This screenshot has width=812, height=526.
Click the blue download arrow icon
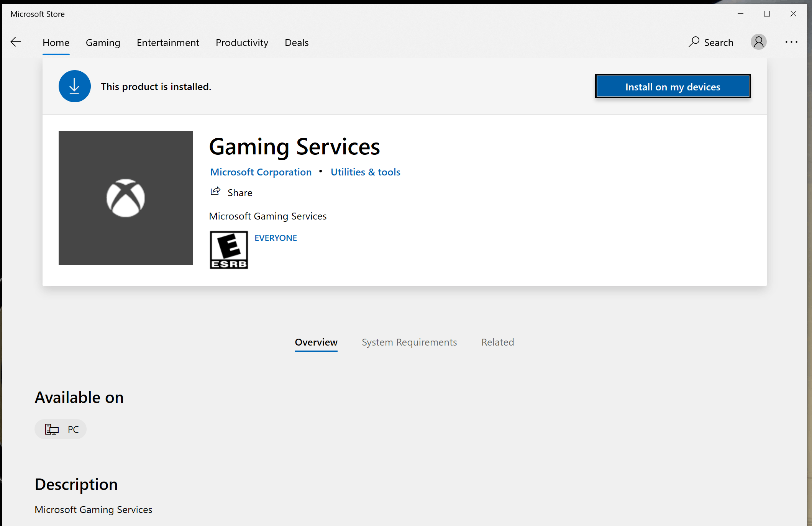pyautogui.click(x=74, y=86)
